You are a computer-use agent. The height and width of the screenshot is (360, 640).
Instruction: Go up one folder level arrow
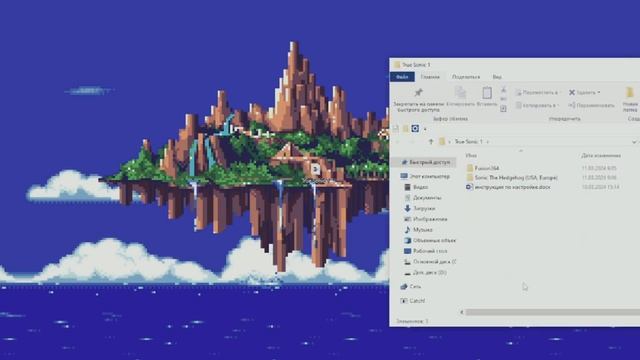coord(431,142)
